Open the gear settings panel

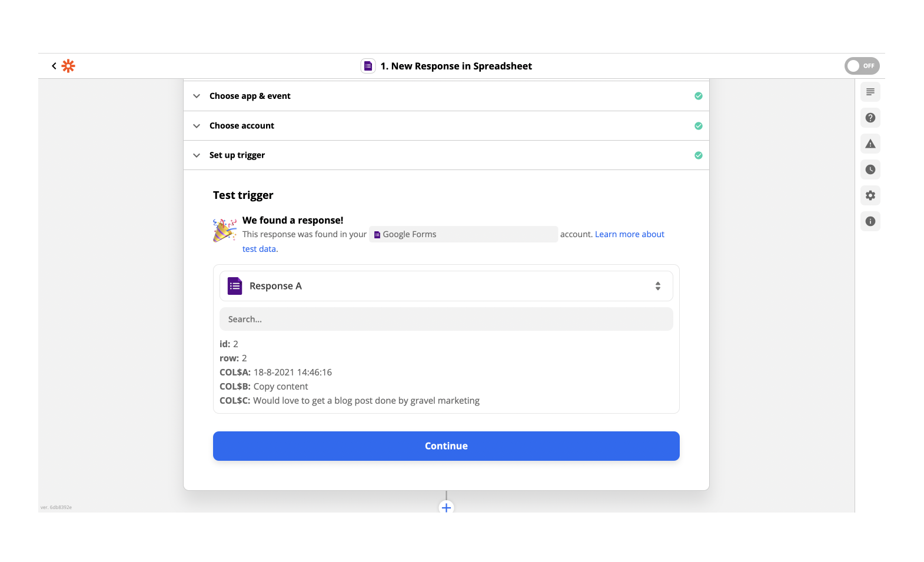point(870,195)
